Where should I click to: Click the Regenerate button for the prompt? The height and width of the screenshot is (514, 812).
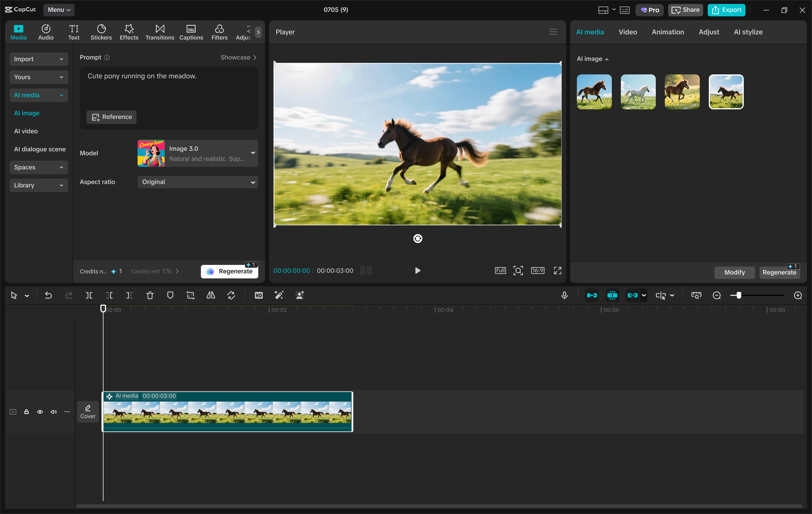point(230,271)
